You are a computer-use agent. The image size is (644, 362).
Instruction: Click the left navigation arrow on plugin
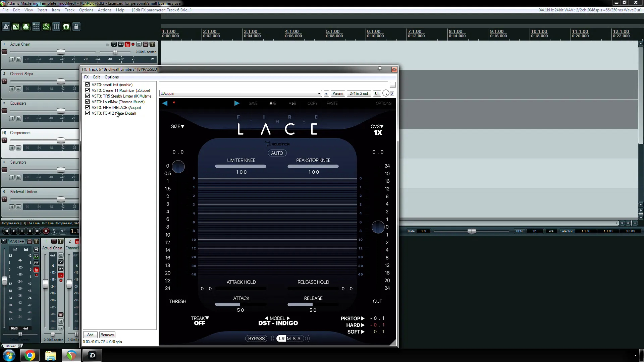[165, 103]
